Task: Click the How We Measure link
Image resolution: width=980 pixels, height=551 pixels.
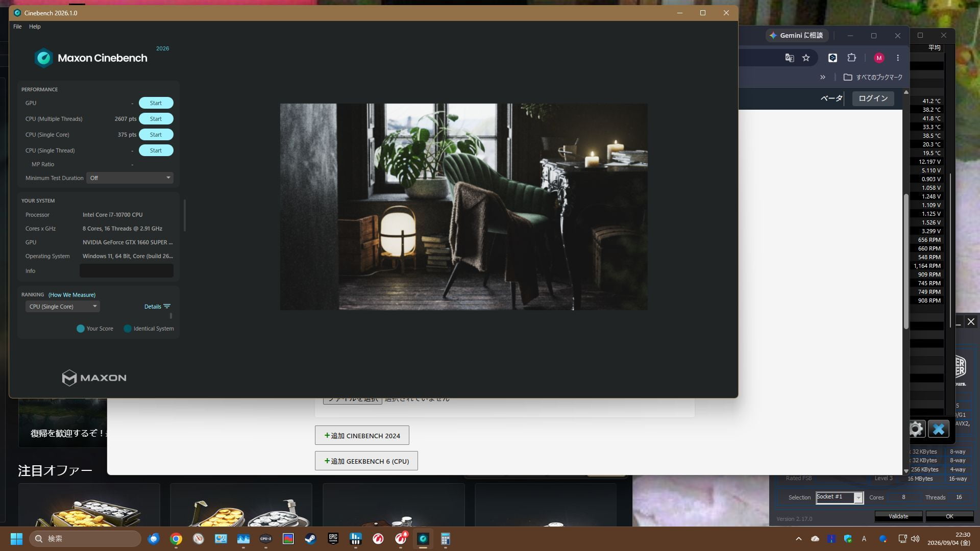Action: [72, 295]
